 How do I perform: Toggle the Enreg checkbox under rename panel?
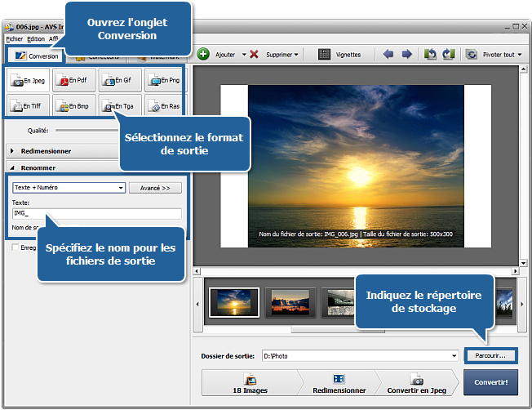tap(16, 247)
